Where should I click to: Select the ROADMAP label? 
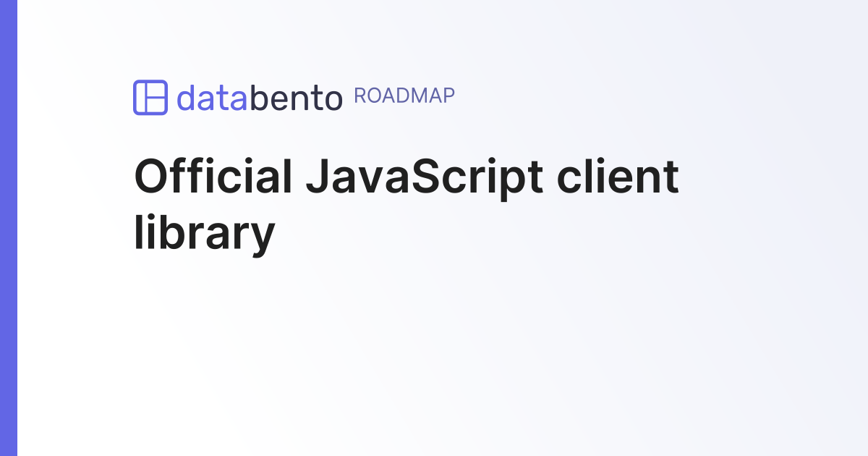click(404, 96)
